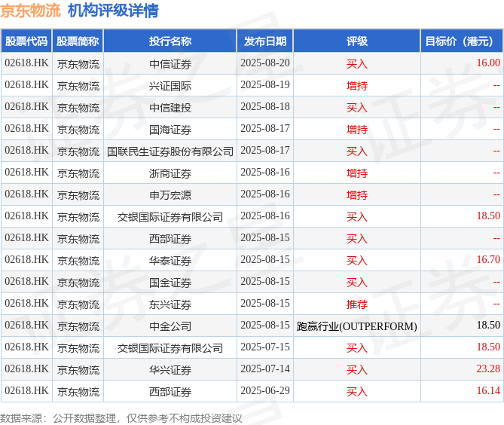Click the 发布日期 column header
Screen dimensions: 504x425
pyautogui.click(x=265, y=41)
